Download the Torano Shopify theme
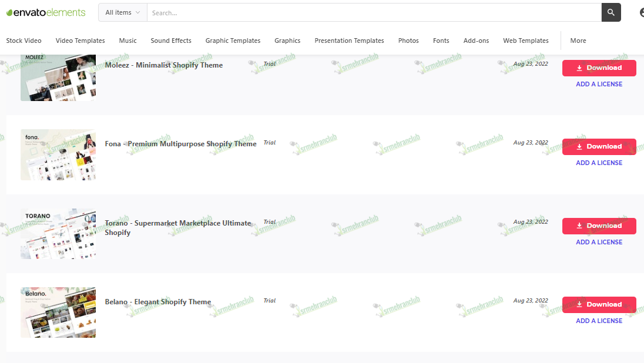 coord(599,226)
